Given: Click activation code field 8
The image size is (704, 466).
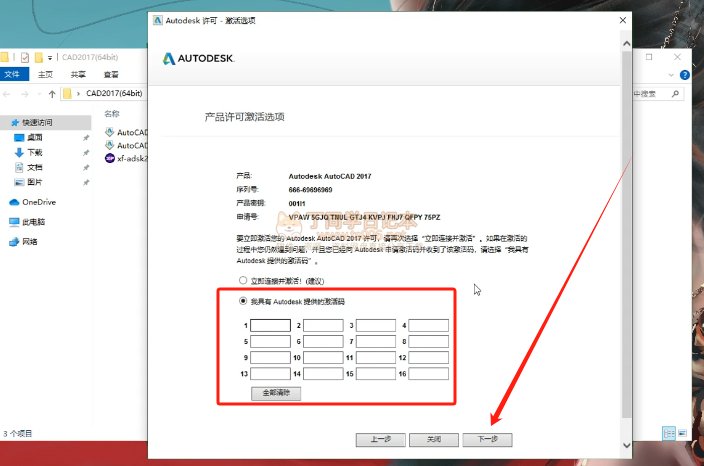Looking at the screenshot, I should click(428, 341).
